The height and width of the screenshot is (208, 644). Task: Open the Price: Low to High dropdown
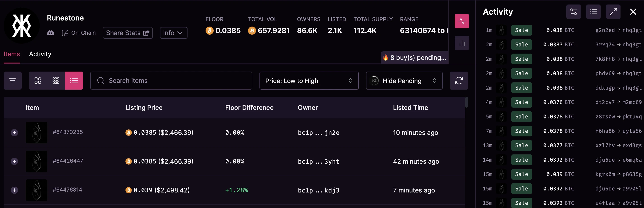(x=309, y=81)
